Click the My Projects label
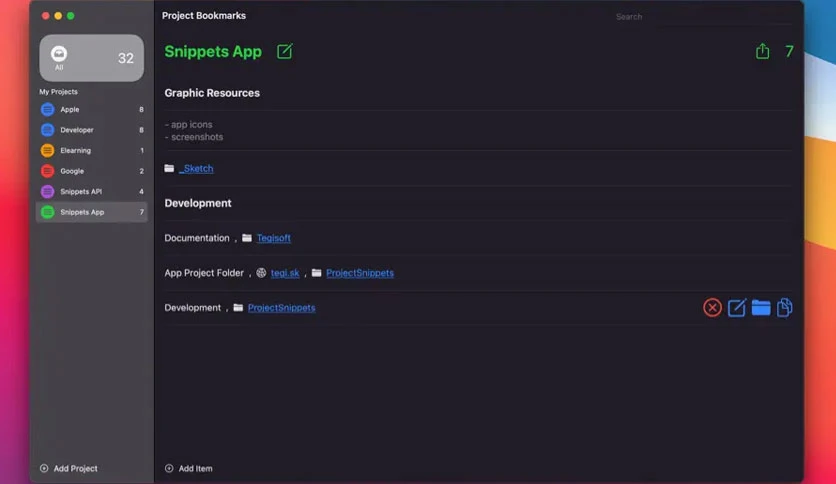This screenshot has height=484, width=836. coord(58,92)
